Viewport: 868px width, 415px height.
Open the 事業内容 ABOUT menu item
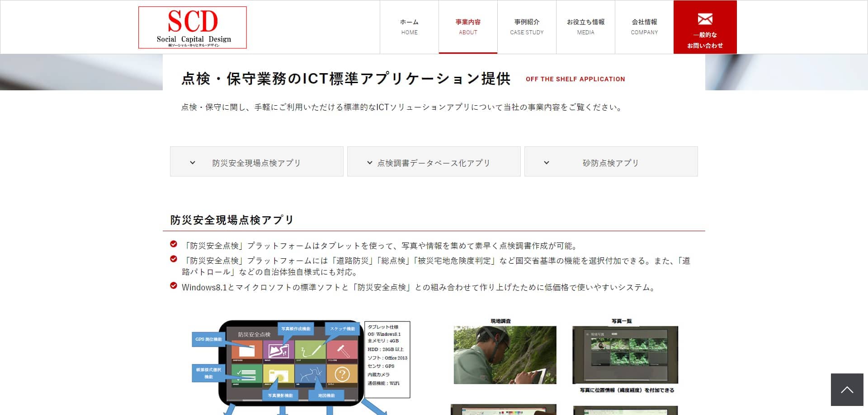468,27
